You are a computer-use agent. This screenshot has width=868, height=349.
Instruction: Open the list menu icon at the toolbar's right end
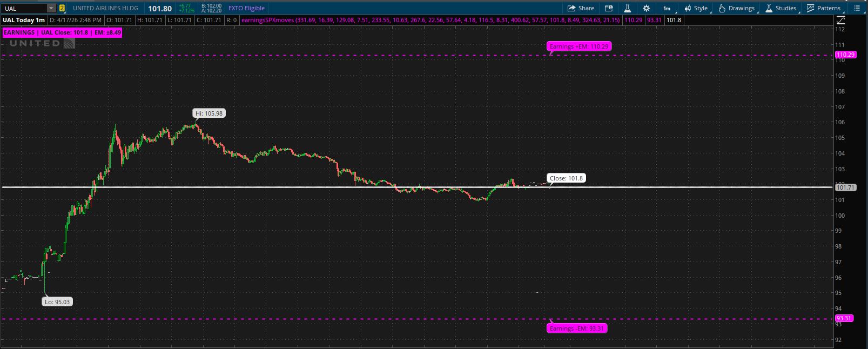pyautogui.click(x=857, y=8)
